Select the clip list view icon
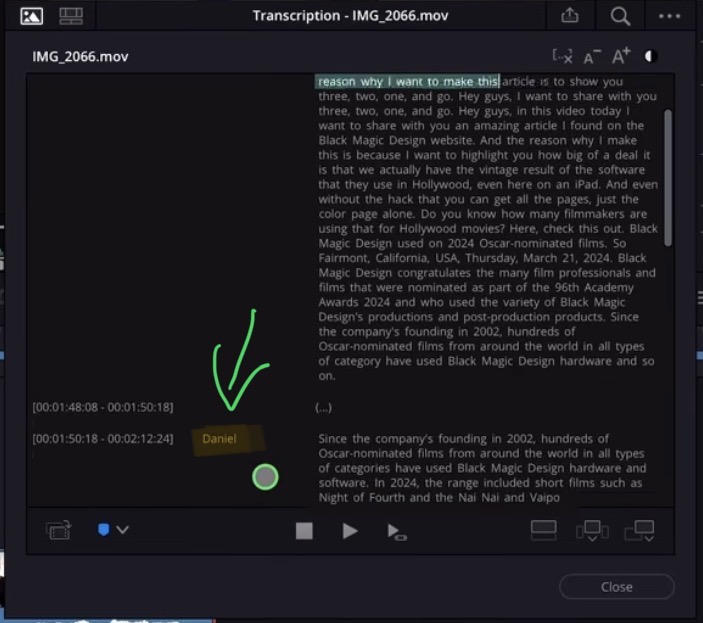703x623 pixels. click(x=71, y=16)
